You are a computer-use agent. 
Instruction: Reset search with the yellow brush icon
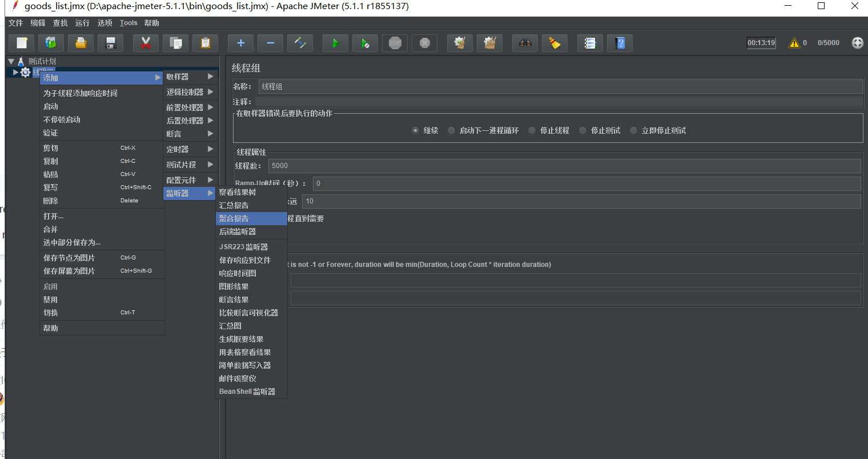(555, 43)
